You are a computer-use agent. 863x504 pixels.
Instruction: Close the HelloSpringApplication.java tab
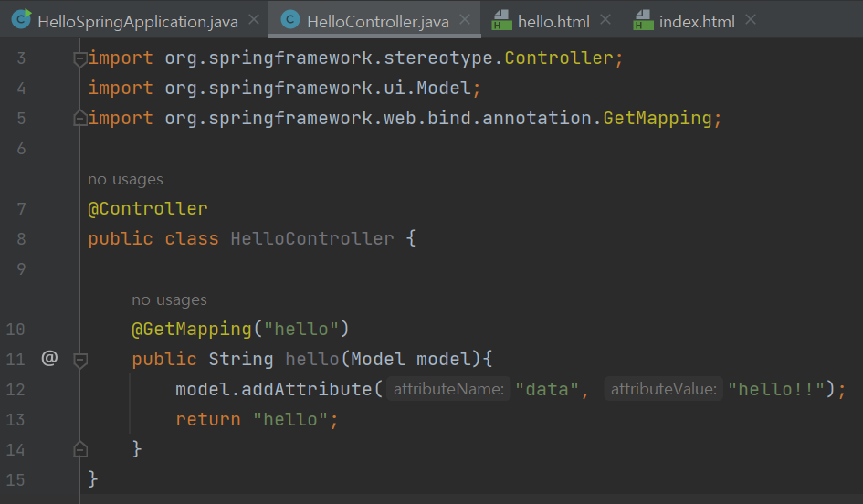click(x=254, y=20)
